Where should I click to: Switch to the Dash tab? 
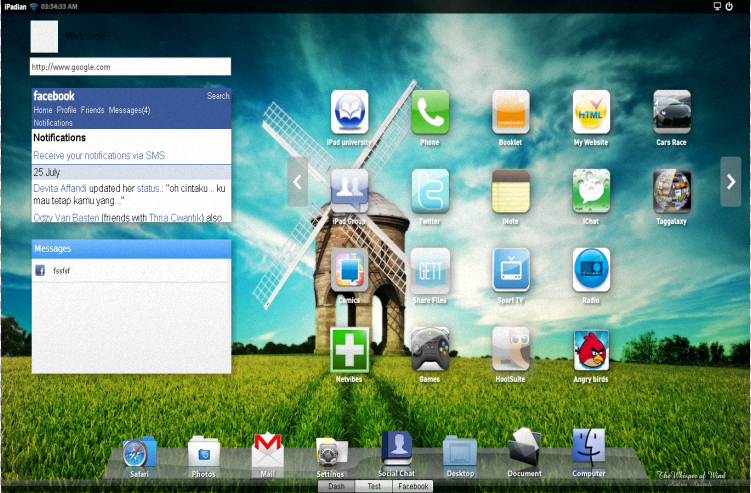coord(336,486)
